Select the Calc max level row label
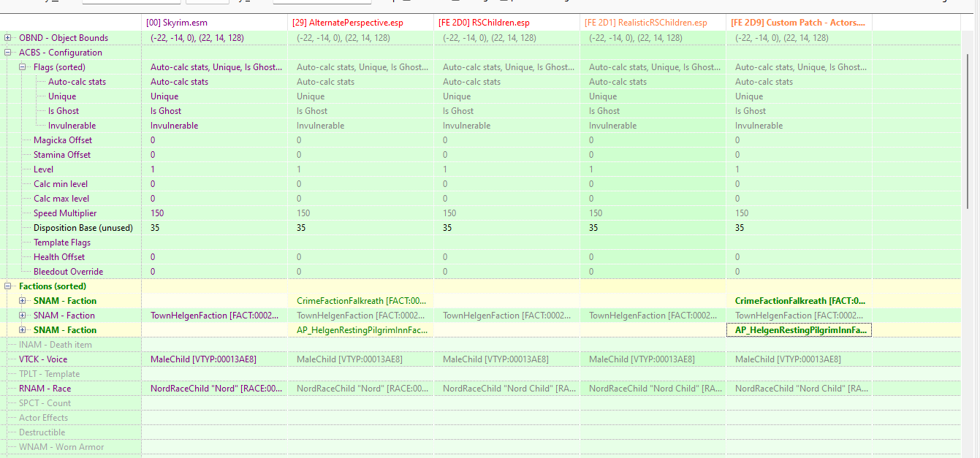 tap(61, 199)
